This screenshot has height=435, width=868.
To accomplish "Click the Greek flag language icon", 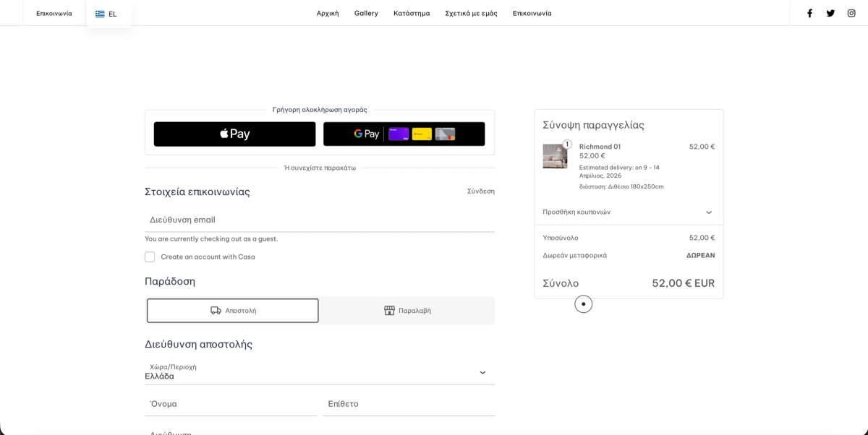I will coord(100,14).
